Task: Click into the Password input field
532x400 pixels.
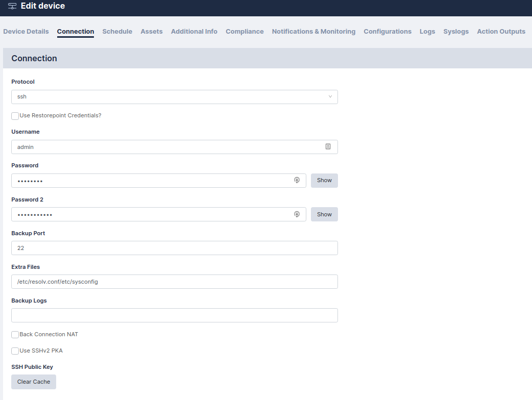Action: click(159, 180)
